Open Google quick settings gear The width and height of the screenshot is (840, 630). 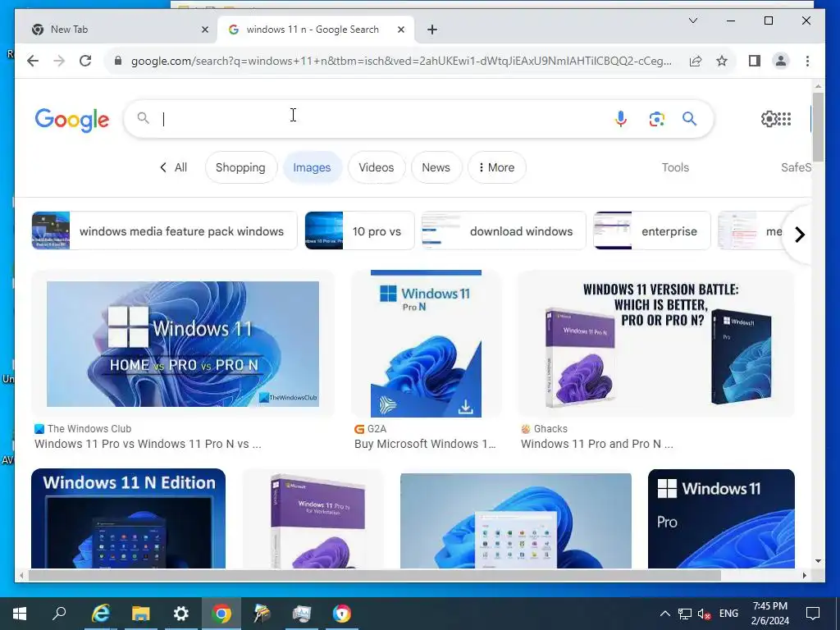tap(769, 119)
